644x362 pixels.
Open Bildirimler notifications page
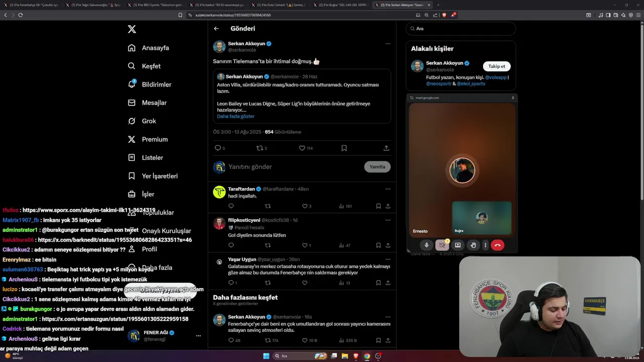[x=149, y=84]
